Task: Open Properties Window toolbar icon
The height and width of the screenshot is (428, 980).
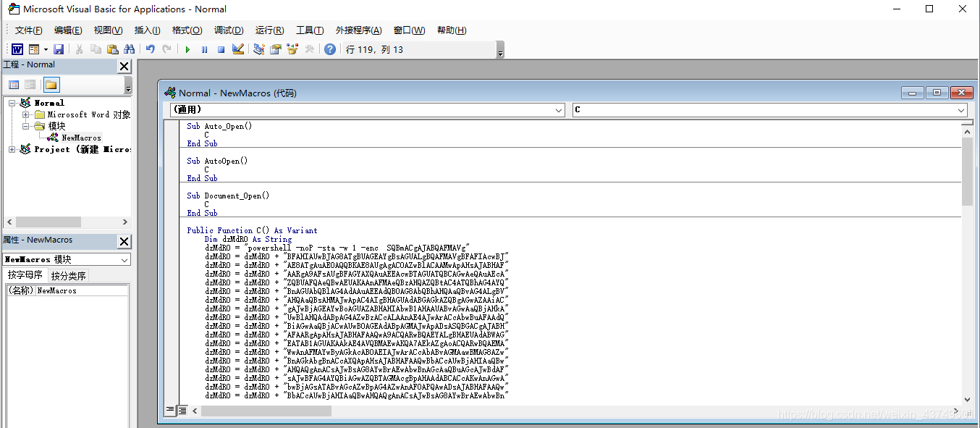Action: tap(276, 49)
